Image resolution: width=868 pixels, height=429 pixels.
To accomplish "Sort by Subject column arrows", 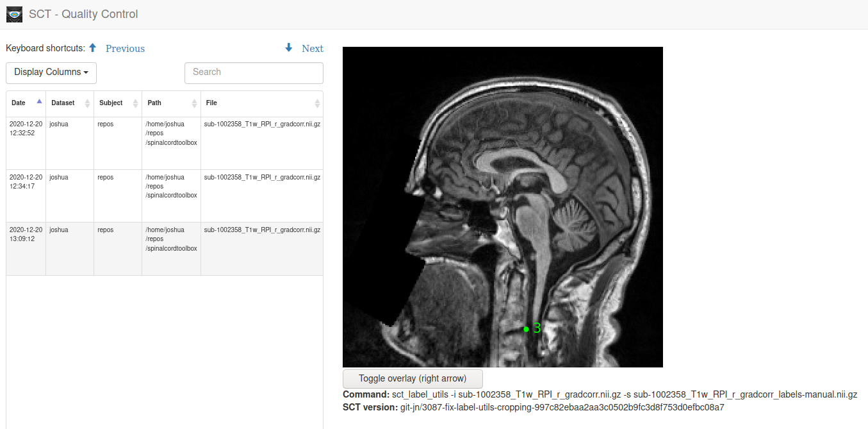I will point(135,103).
